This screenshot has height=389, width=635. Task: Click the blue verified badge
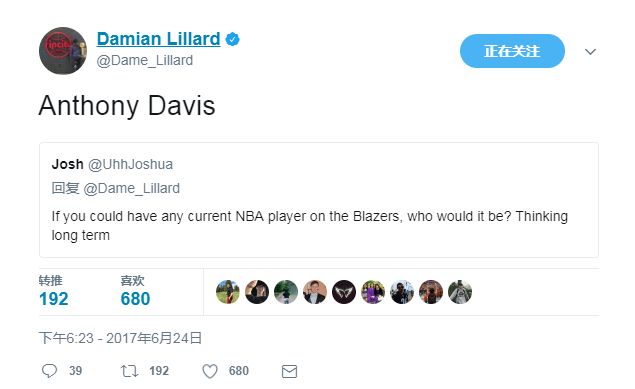point(232,39)
